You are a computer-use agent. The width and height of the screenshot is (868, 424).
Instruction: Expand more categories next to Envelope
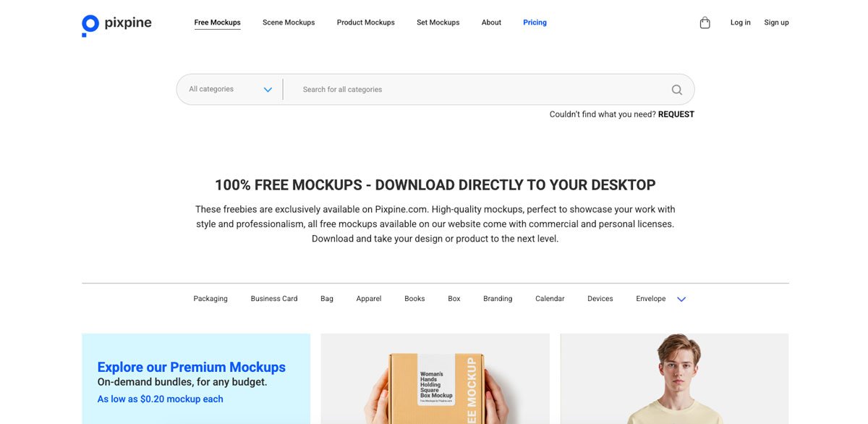click(681, 298)
